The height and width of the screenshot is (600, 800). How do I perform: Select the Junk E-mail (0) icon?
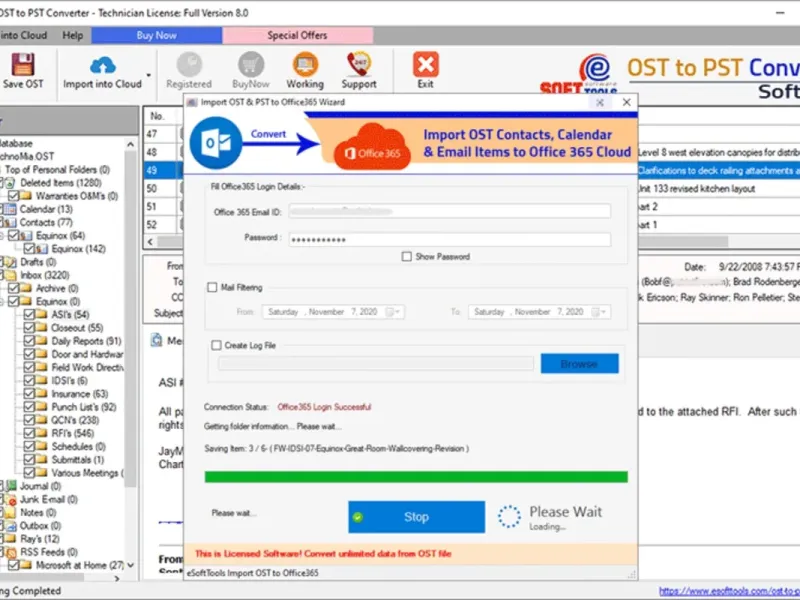click(11, 499)
